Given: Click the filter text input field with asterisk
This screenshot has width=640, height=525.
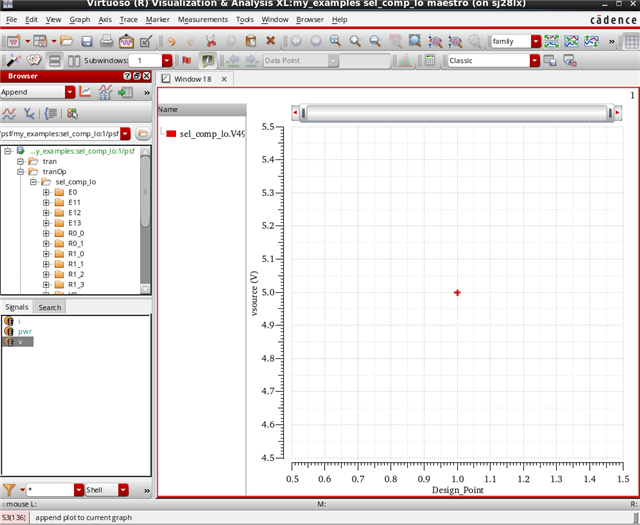Looking at the screenshot, I should pyautogui.click(x=51, y=489).
